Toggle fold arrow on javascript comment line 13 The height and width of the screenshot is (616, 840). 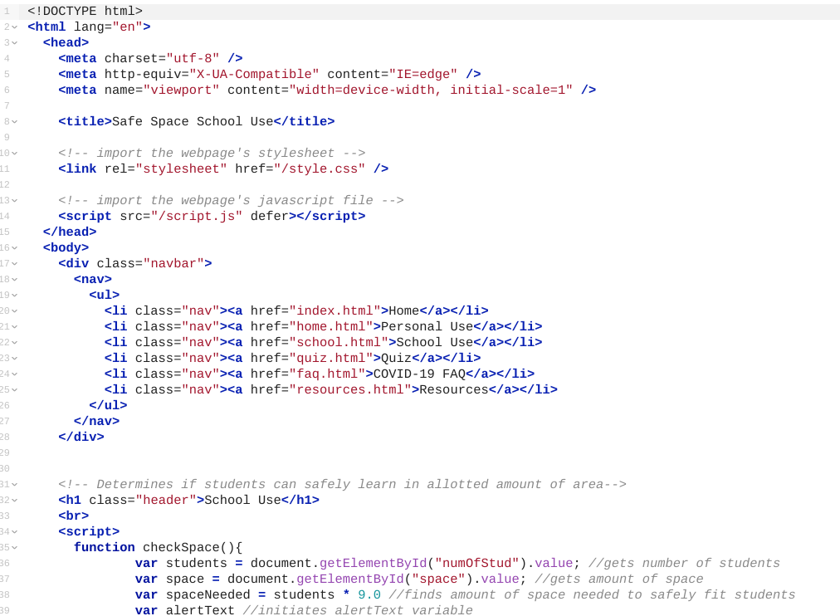tap(14, 200)
